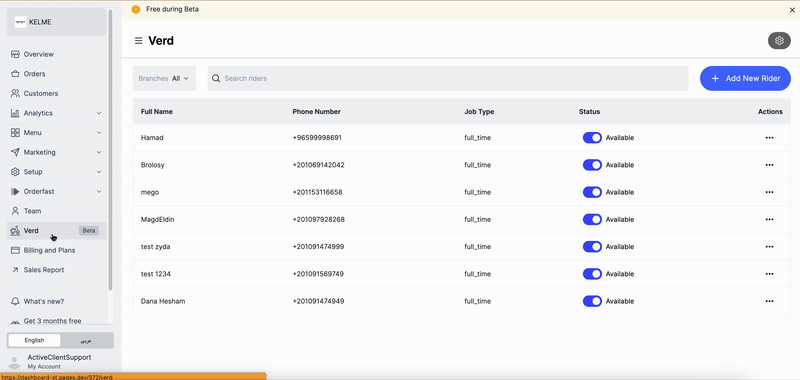Go to Customers page
This screenshot has width=800, height=380.
pyautogui.click(x=57, y=93)
